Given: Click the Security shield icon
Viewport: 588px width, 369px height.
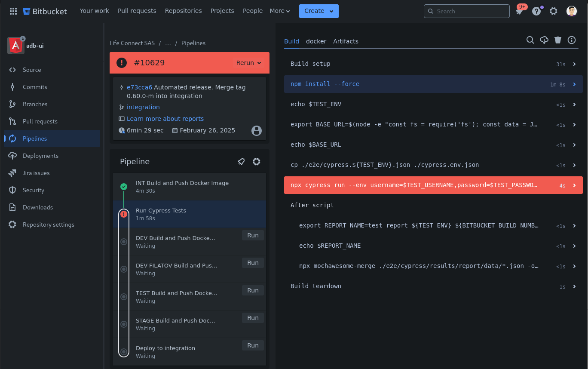Looking at the screenshot, I should [12, 190].
